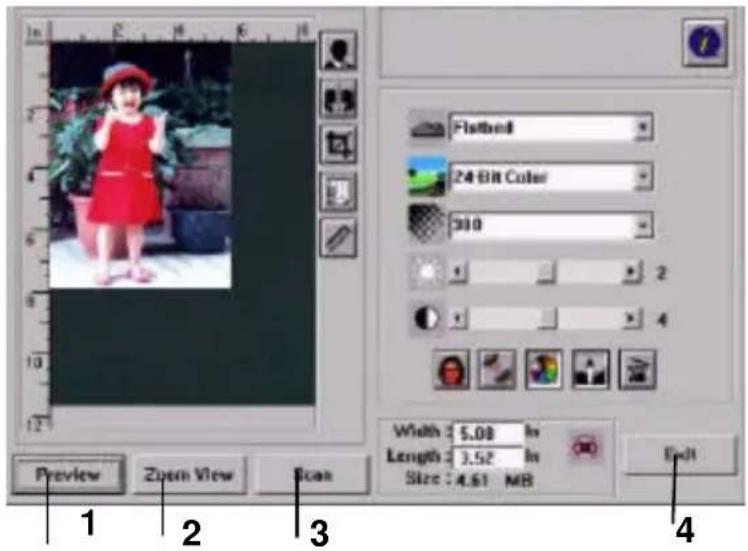Click the brightness slider thumb
Image resolution: width=748 pixels, height=551 pixels.
pyautogui.click(x=546, y=272)
